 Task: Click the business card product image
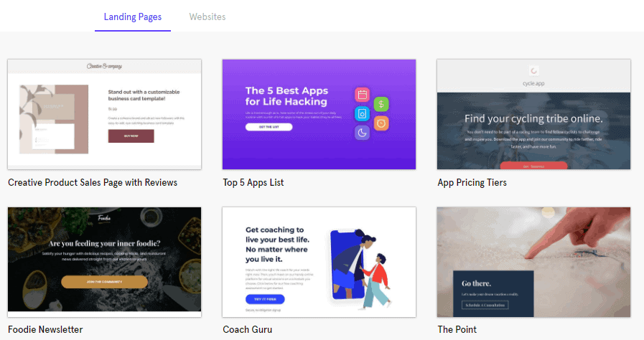(x=54, y=119)
